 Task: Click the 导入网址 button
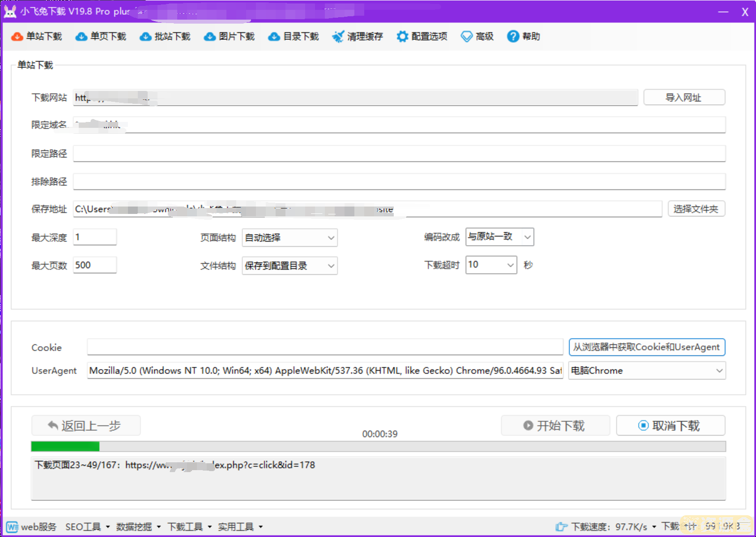point(684,97)
